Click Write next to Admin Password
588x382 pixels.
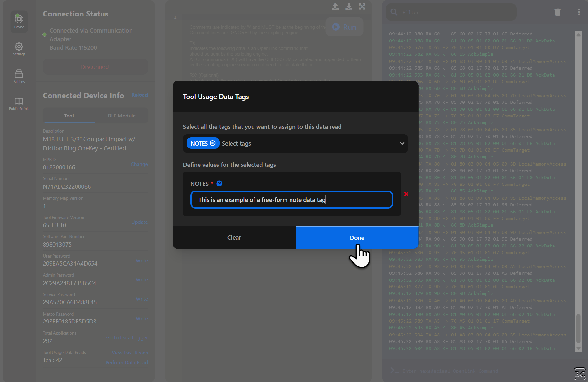click(x=142, y=279)
